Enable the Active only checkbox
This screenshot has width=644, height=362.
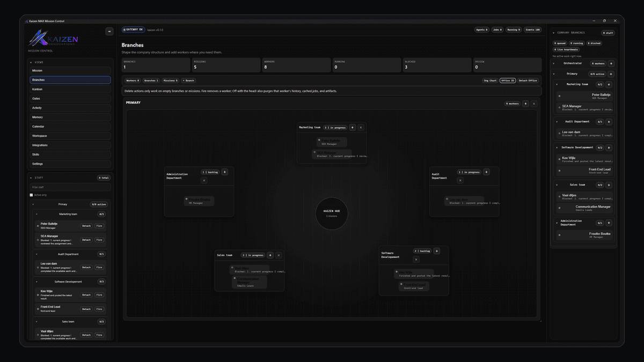click(x=31, y=195)
